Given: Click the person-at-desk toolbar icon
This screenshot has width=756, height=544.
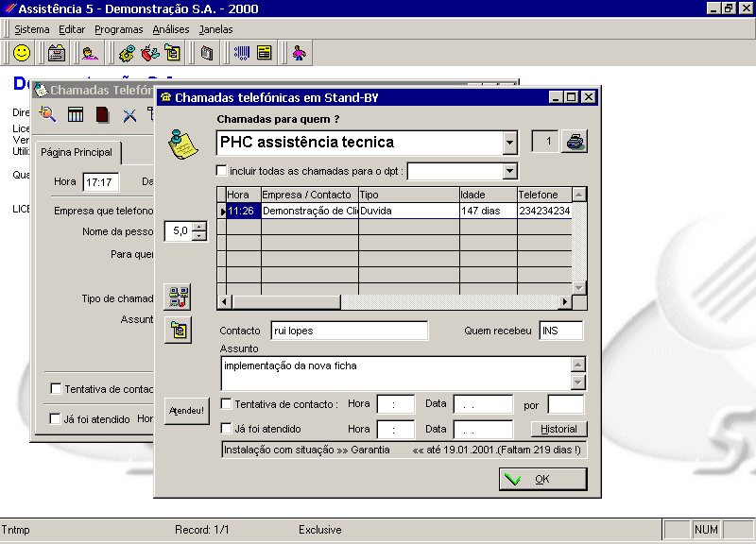Looking at the screenshot, I should pos(90,53).
